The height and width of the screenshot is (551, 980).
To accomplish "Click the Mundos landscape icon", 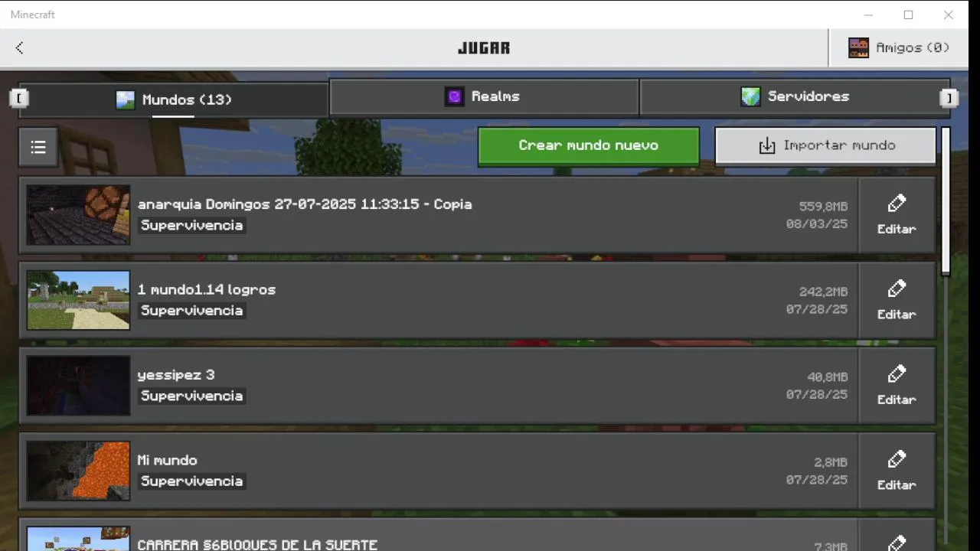I will coord(125,99).
